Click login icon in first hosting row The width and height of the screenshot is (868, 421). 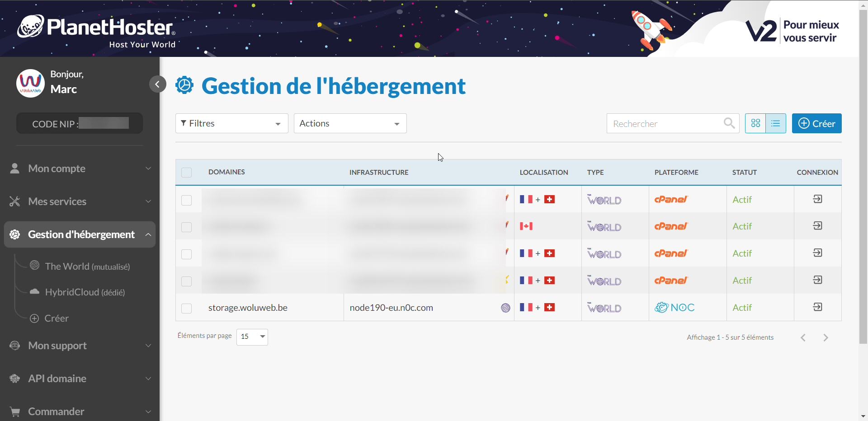(x=817, y=199)
